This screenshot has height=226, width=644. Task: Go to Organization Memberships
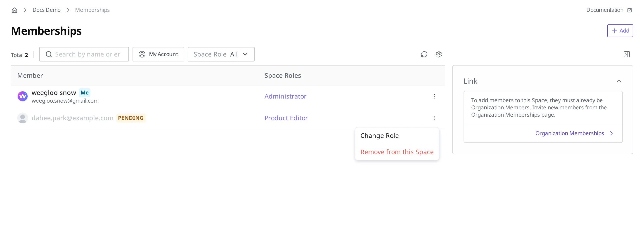(574, 134)
